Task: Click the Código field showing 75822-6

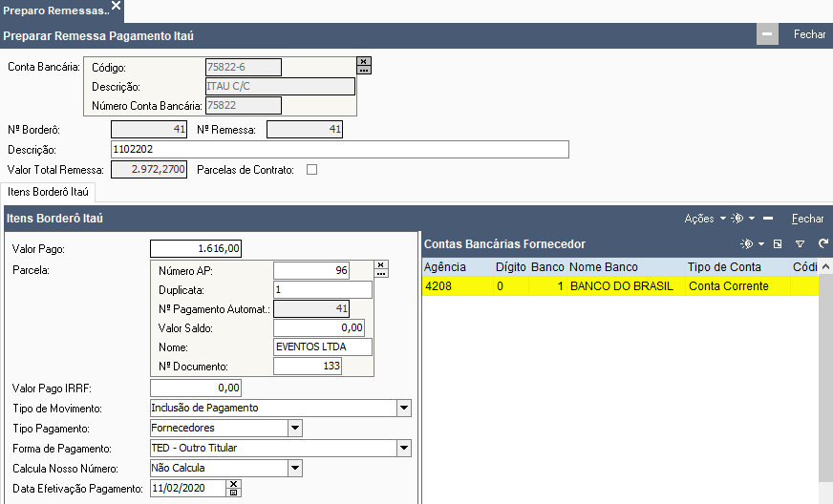Action: pos(244,67)
